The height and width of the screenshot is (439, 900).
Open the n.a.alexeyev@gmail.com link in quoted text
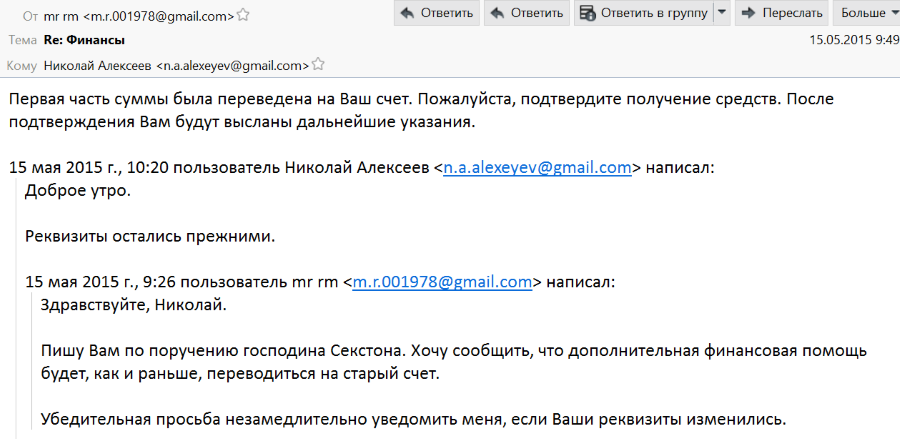537,168
